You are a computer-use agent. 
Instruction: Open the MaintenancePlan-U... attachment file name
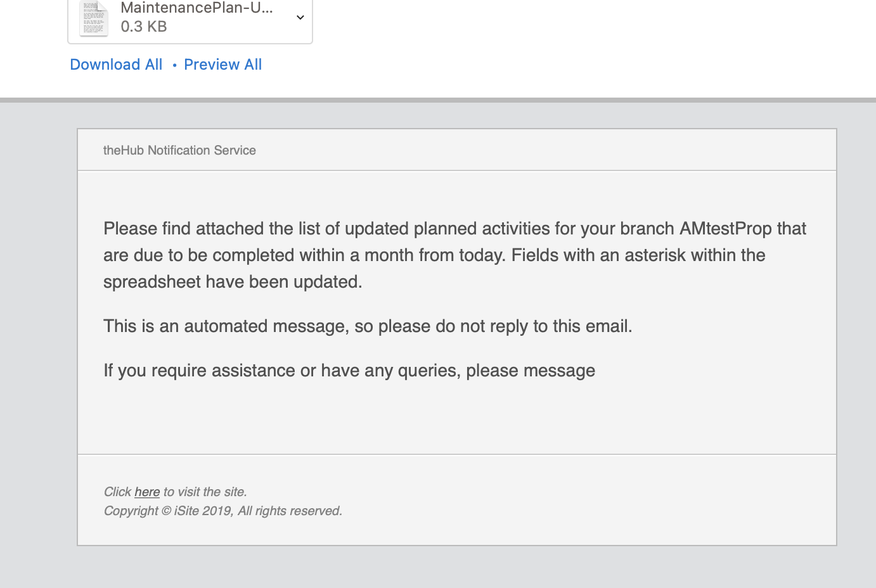coord(197,8)
